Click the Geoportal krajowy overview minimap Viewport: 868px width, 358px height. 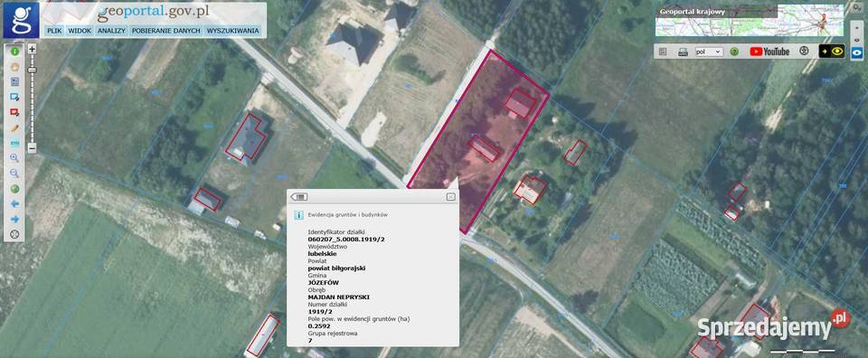tap(750, 21)
